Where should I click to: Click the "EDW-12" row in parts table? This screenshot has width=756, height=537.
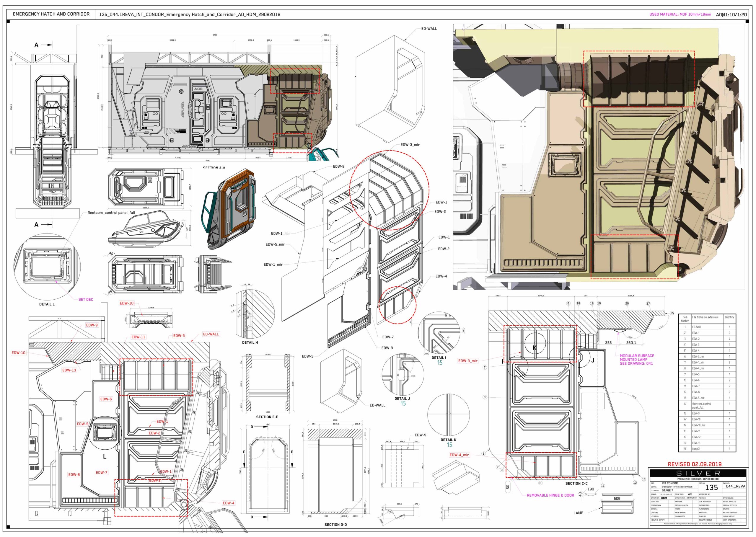point(707,437)
